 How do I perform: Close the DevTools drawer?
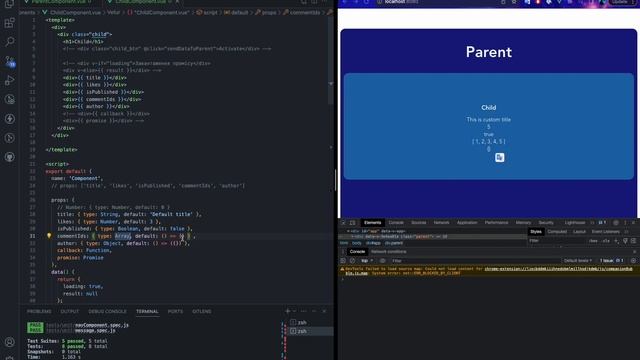click(634, 252)
